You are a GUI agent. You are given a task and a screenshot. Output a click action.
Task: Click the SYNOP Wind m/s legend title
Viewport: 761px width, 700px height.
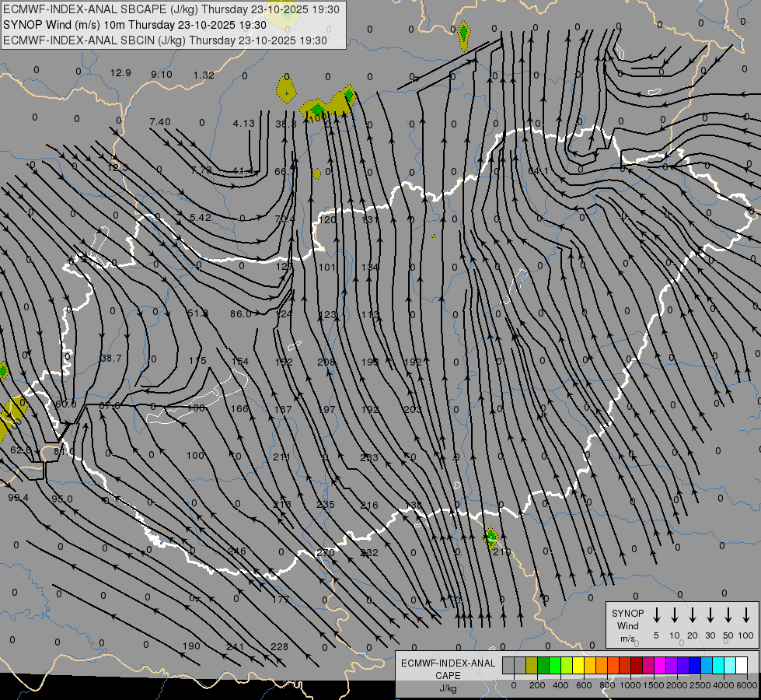click(627, 625)
